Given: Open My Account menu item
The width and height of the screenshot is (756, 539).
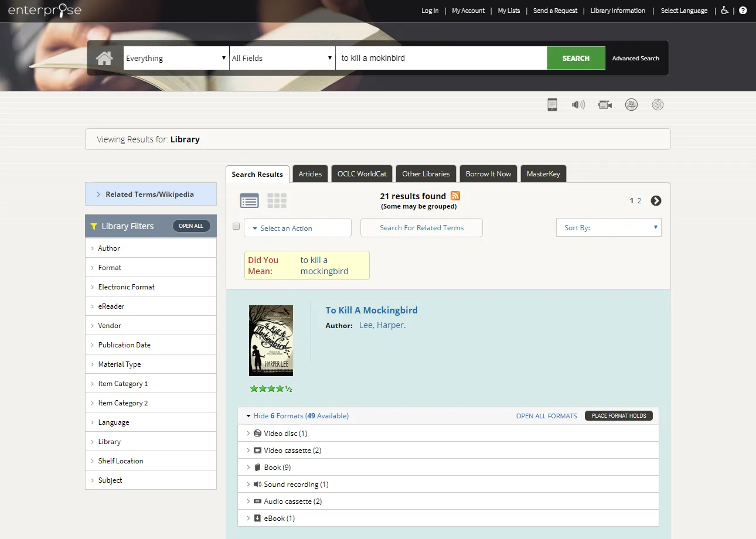Looking at the screenshot, I should point(468,11).
